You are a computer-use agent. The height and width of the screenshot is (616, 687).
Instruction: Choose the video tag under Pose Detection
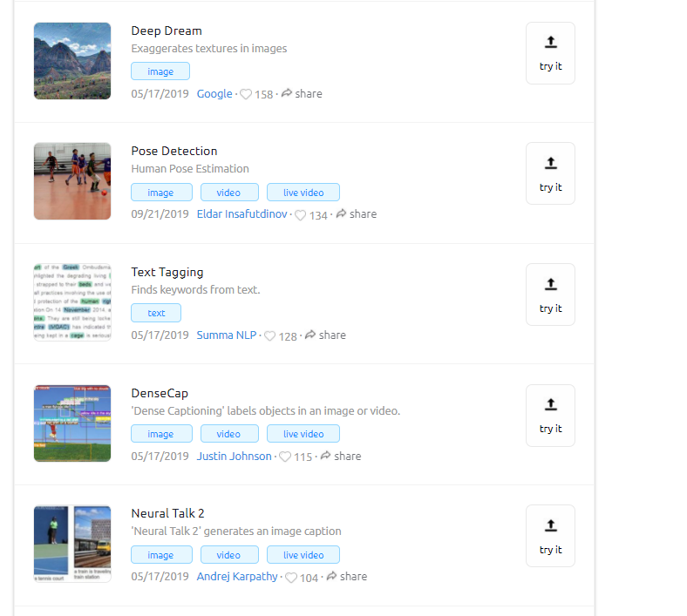pos(229,193)
